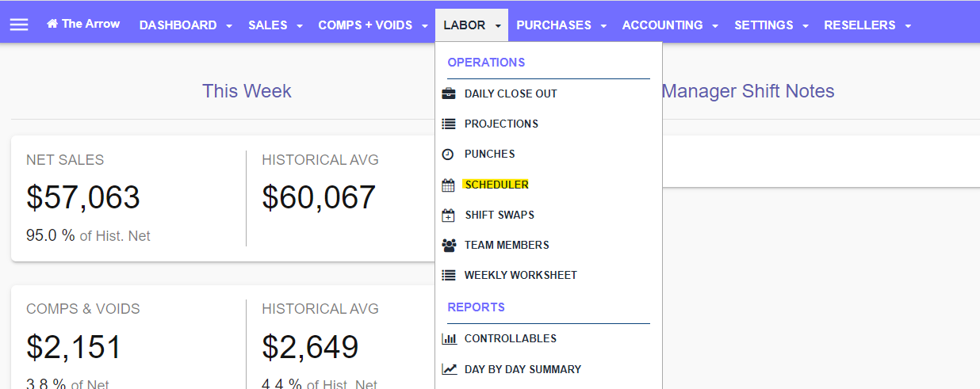Viewport: 980px width, 389px height.
Task: Click the Scheduler calendar icon
Action: coord(449,185)
